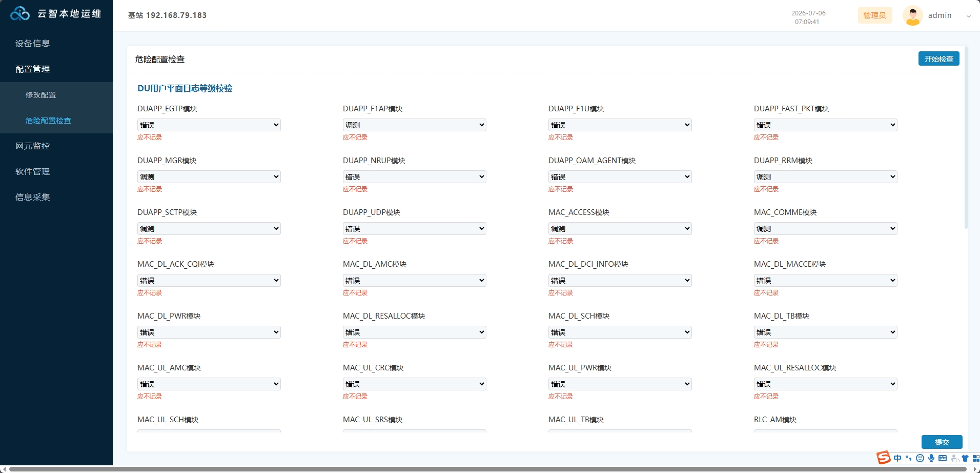Open the IME soft keyboard icon
Image resolution: width=980 pixels, height=473 pixels.
943,458
